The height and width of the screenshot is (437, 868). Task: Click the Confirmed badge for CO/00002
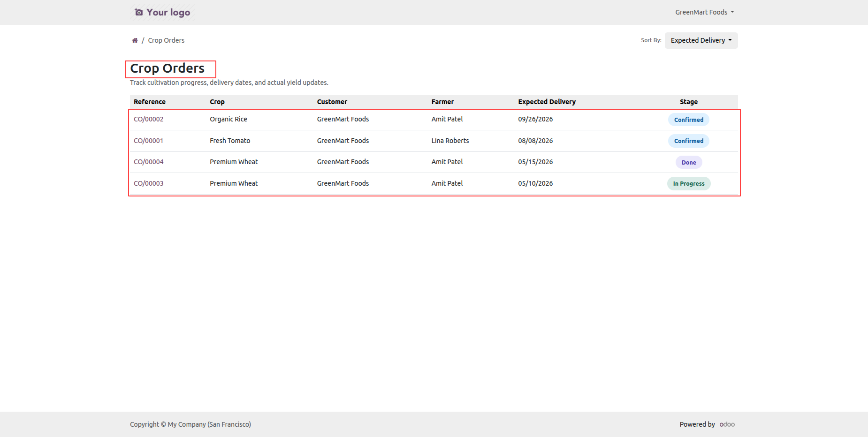tap(688, 120)
